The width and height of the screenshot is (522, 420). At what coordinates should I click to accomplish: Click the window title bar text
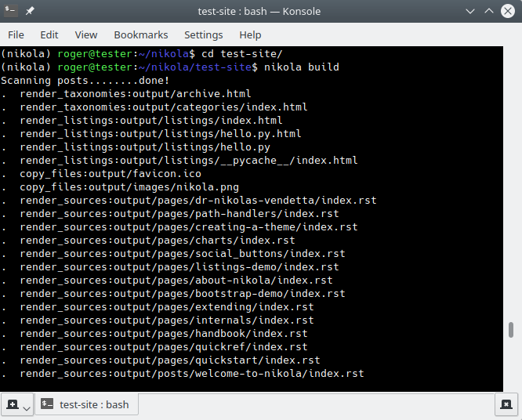[261, 12]
